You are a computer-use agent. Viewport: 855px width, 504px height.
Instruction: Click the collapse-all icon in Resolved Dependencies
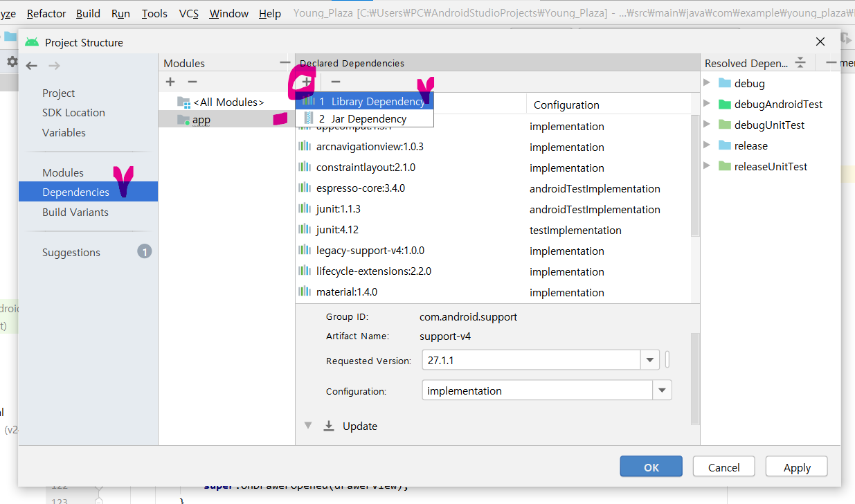800,63
